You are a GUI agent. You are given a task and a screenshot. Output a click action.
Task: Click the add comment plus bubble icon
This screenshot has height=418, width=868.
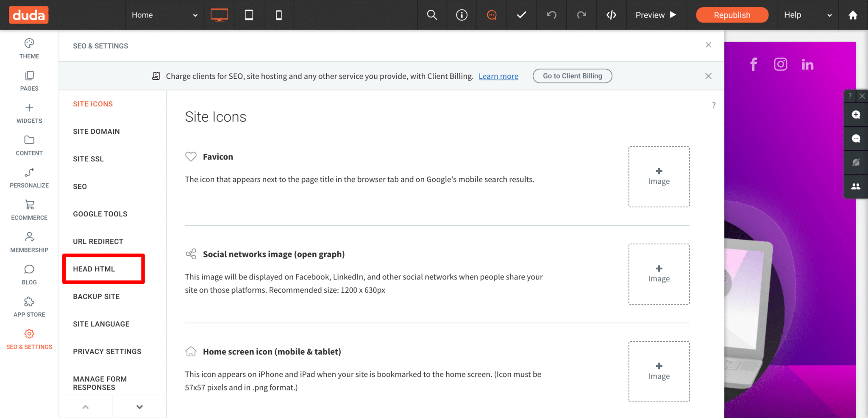point(856,115)
